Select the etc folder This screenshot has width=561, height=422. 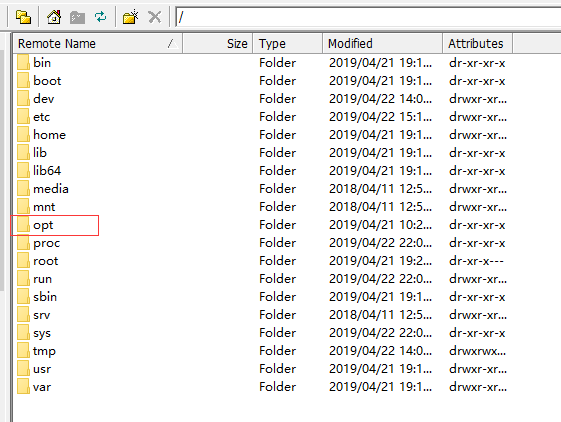pos(42,117)
